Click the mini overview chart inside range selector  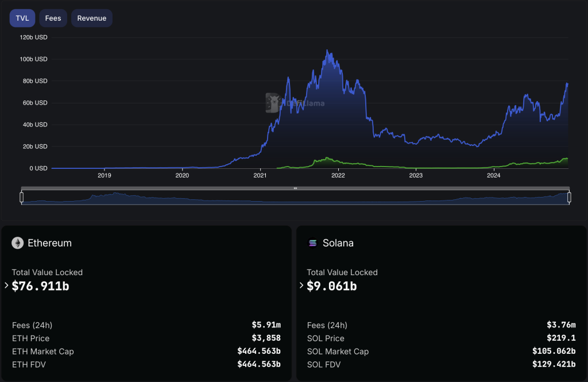pos(295,198)
